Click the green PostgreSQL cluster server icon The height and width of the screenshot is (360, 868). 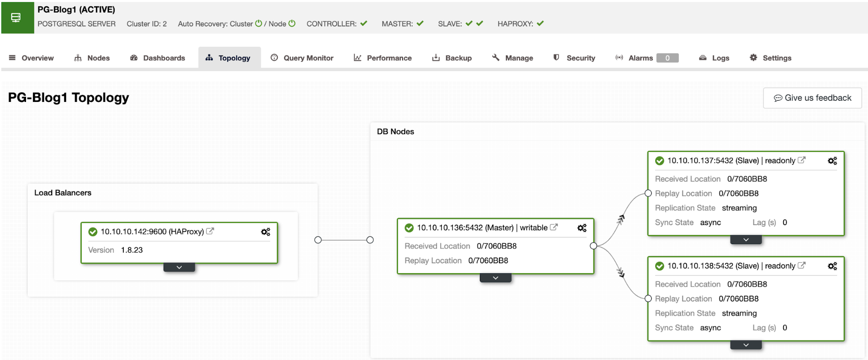pos(17,18)
